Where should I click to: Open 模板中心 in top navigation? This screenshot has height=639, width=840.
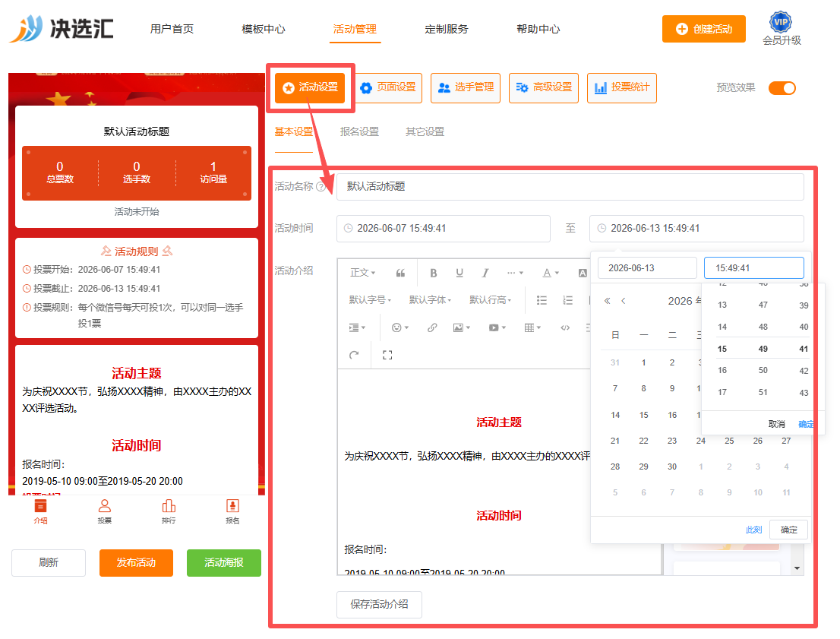264,29
